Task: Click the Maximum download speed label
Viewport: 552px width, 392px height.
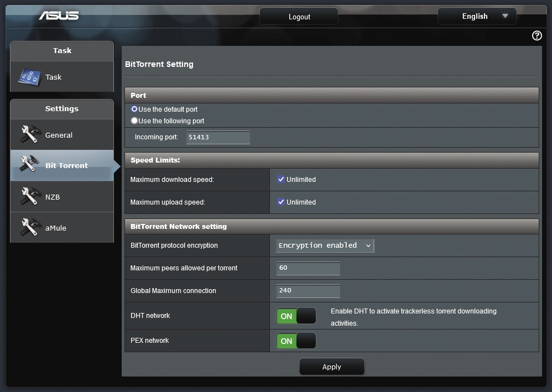Action: tap(172, 180)
